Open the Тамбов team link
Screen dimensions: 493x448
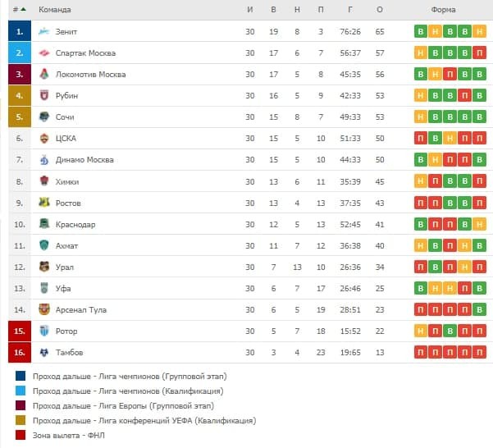pos(69,352)
